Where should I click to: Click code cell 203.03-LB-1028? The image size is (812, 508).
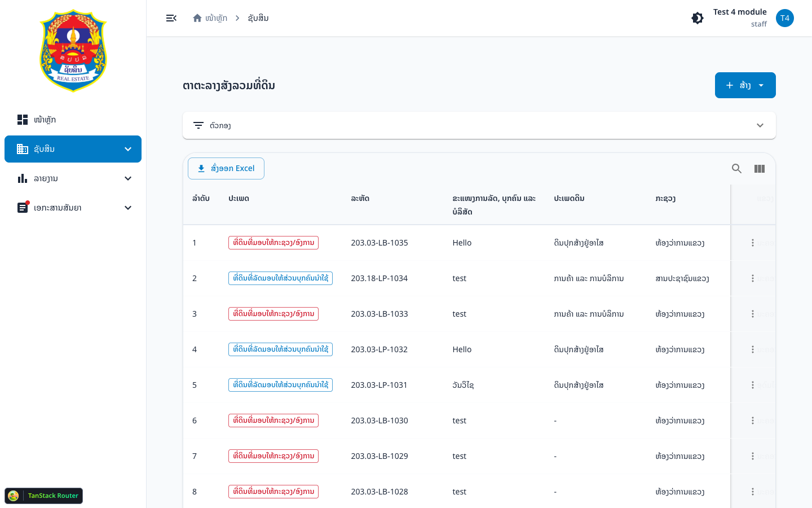click(379, 492)
